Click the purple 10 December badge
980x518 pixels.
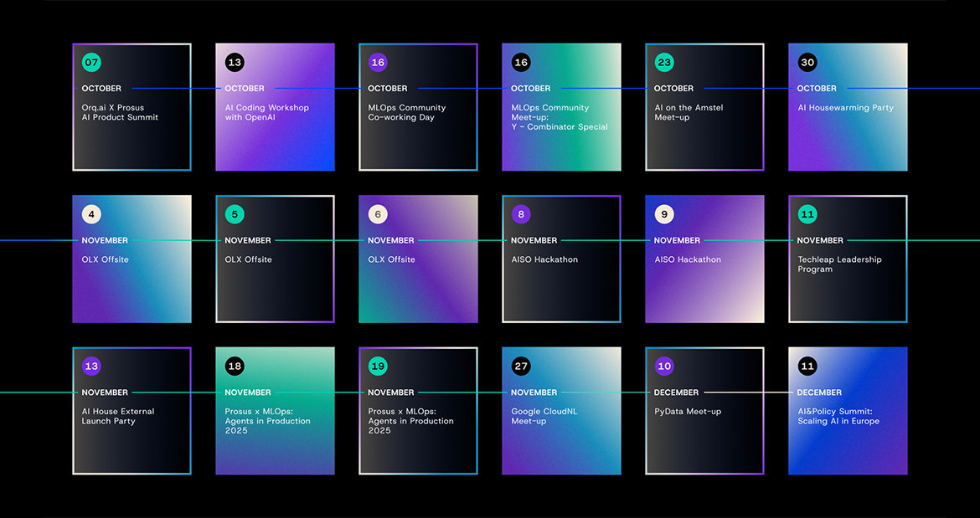tap(664, 367)
